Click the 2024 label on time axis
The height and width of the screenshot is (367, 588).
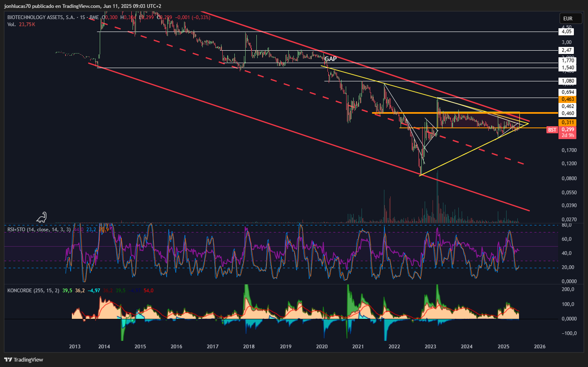(x=467, y=347)
